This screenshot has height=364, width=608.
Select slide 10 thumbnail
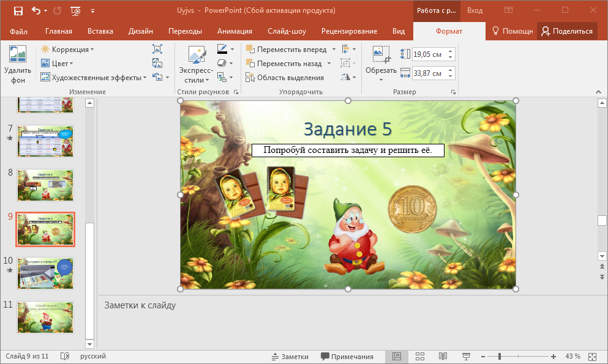click(45, 273)
